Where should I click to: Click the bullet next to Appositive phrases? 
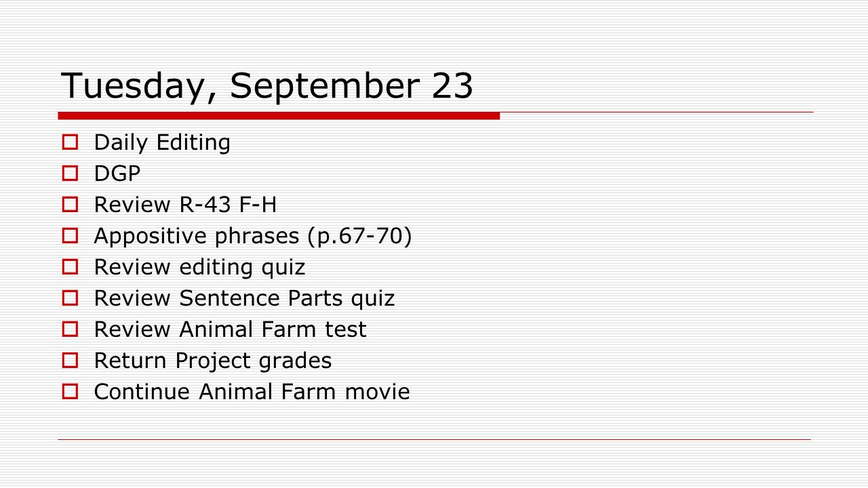pos(69,236)
